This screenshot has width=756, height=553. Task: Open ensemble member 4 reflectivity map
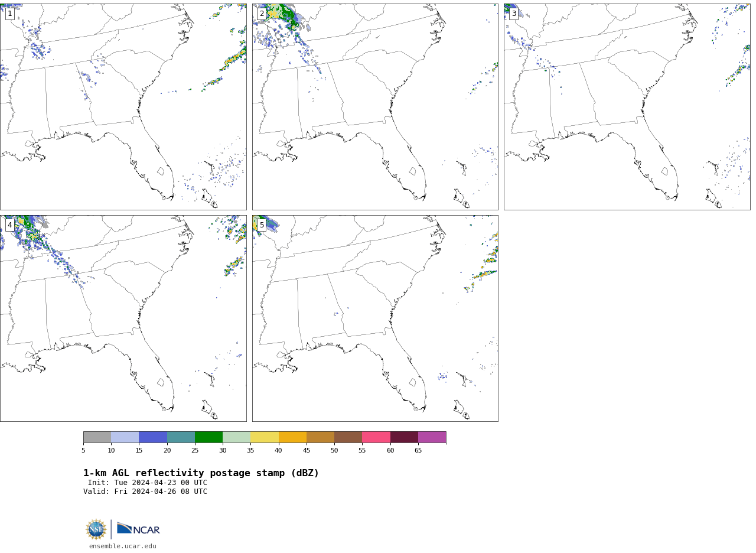[x=123, y=318]
